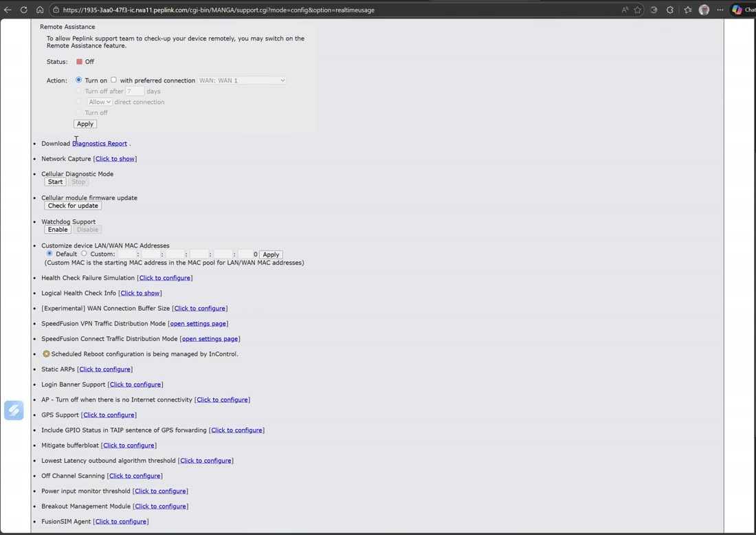Select the Turn off after days radio button
This screenshot has width=756, height=535.
click(x=78, y=91)
